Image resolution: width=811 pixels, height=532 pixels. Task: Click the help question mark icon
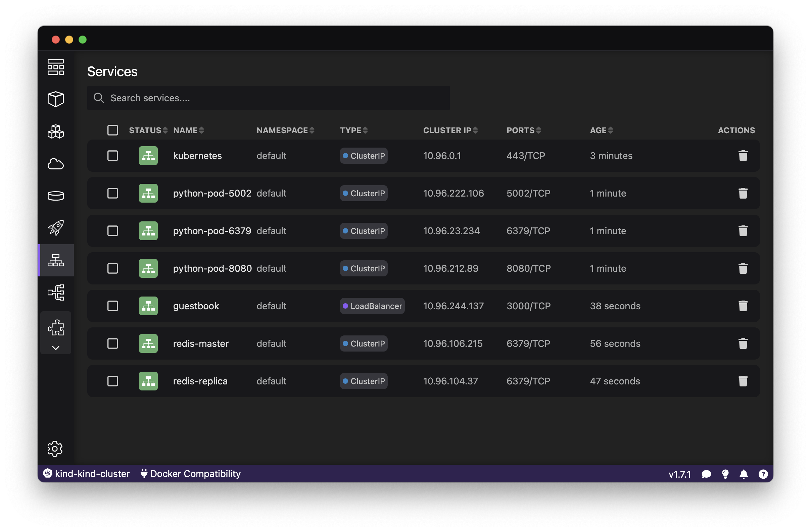tap(763, 474)
